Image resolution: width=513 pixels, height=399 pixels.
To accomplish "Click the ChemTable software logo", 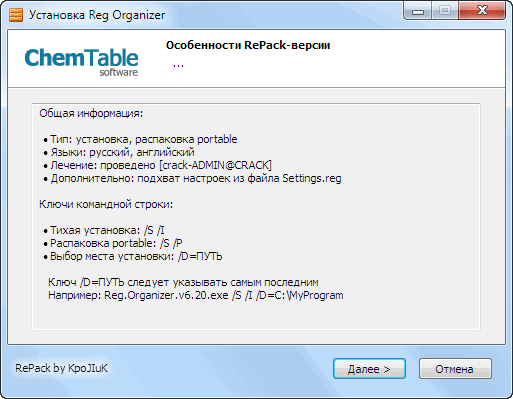I will coord(81,62).
